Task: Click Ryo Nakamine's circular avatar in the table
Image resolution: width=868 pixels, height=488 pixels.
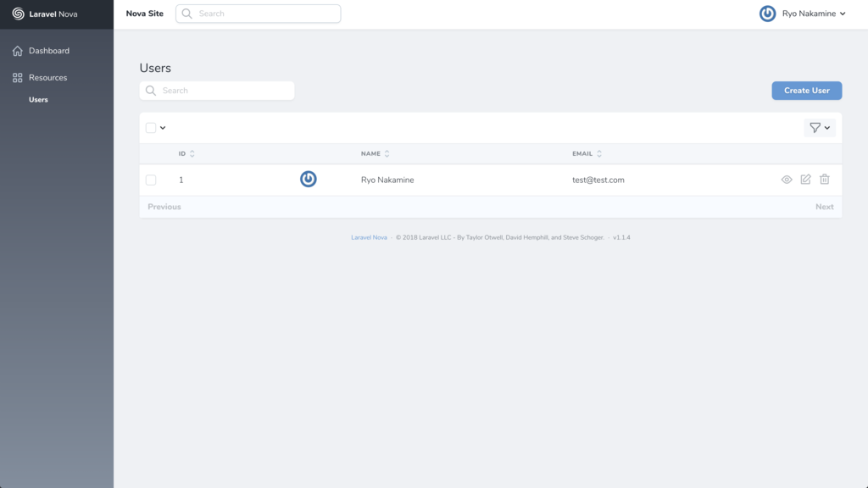Action: (308, 179)
